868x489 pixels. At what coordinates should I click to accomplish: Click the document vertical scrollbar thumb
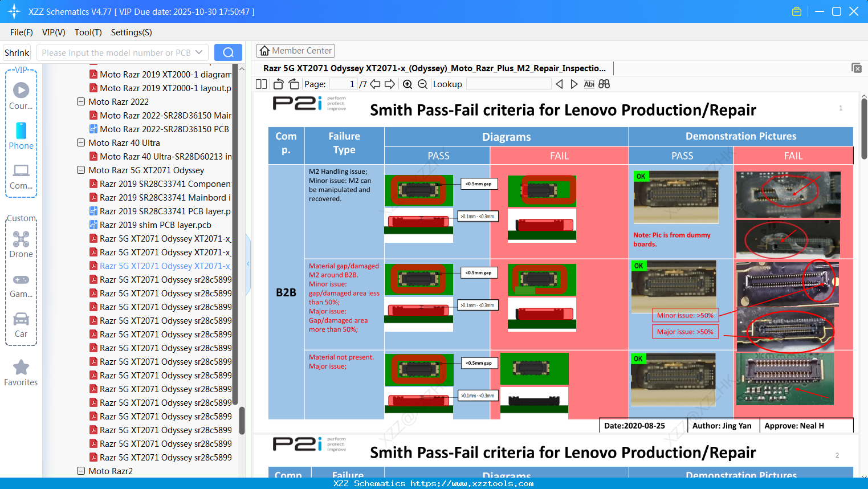pyautogui.click(x=864, y=128)
